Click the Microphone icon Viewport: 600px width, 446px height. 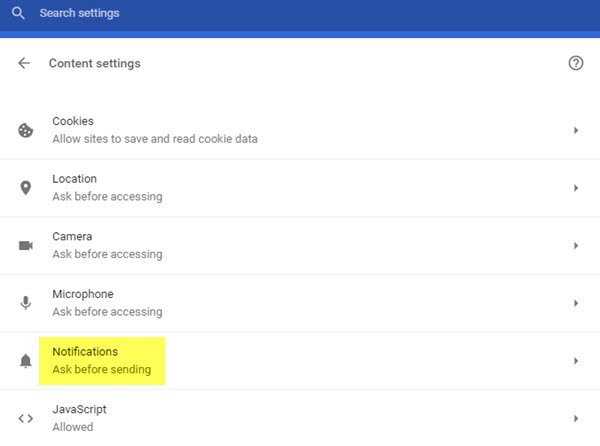26,303
